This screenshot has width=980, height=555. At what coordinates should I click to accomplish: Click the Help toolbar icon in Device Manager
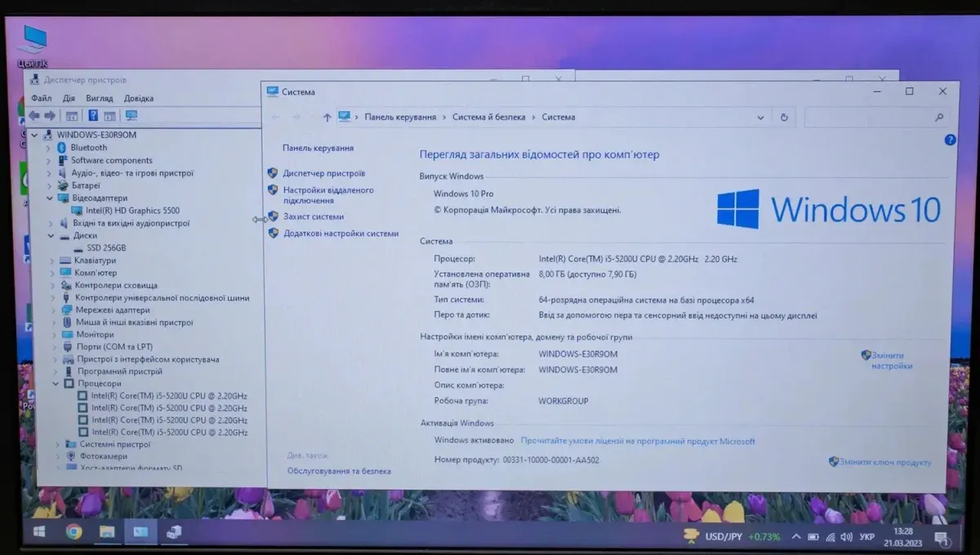[93, 116]
